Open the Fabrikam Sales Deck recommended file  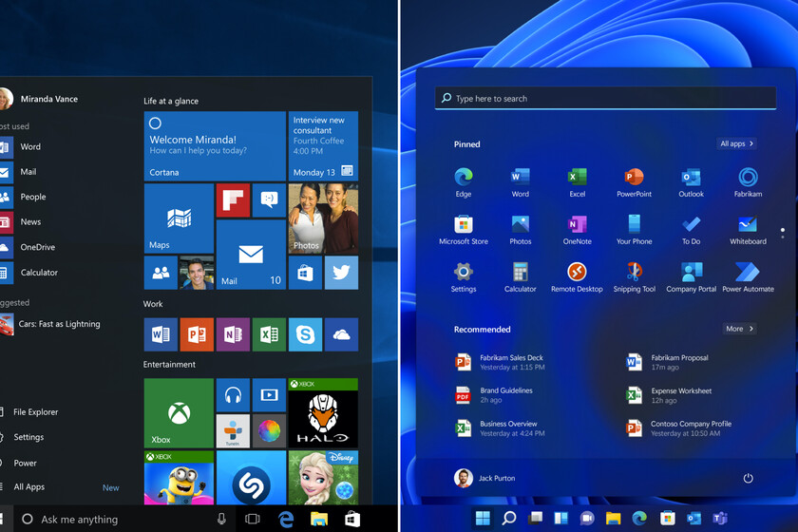(513, 362)
